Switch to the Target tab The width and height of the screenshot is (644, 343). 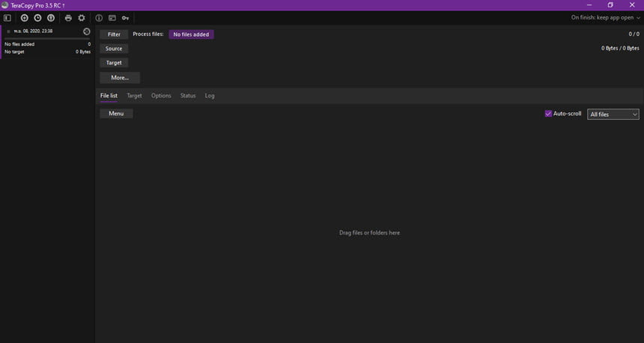[x=134, y=96]
